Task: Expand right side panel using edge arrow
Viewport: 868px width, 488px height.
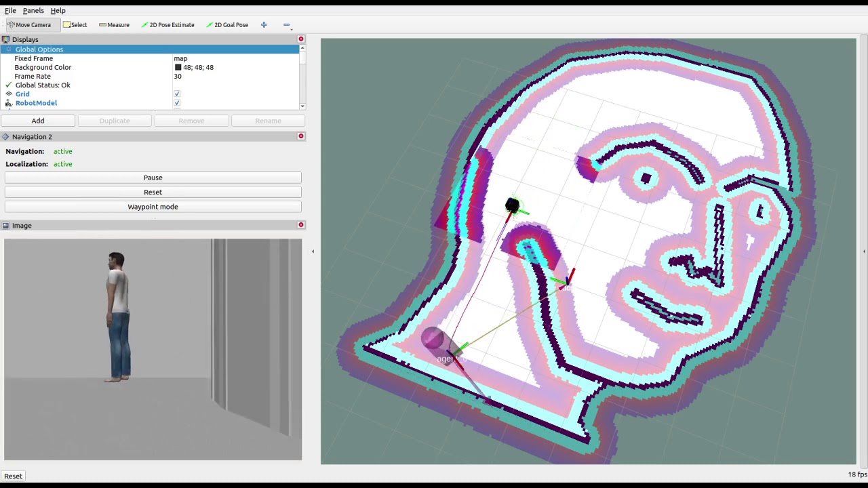Action: [864, 251]
